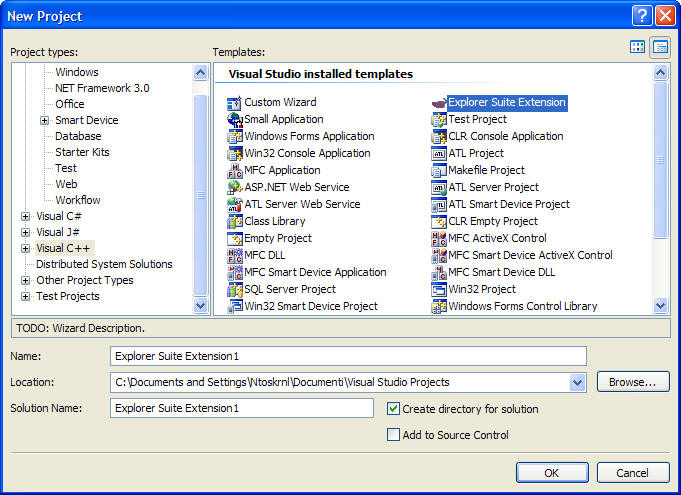Enable Add to Source Control checkbox
681x495 pixels.
coord(394,434)
